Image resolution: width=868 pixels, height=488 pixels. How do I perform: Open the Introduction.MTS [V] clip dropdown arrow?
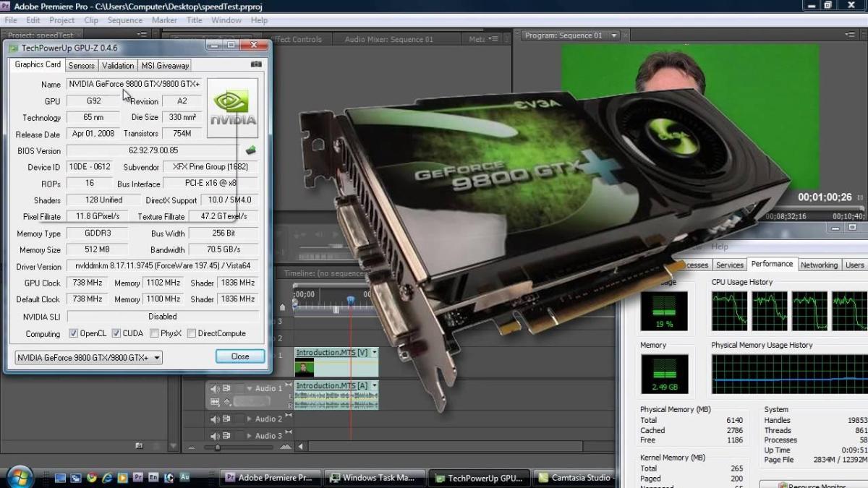point(374,352)
